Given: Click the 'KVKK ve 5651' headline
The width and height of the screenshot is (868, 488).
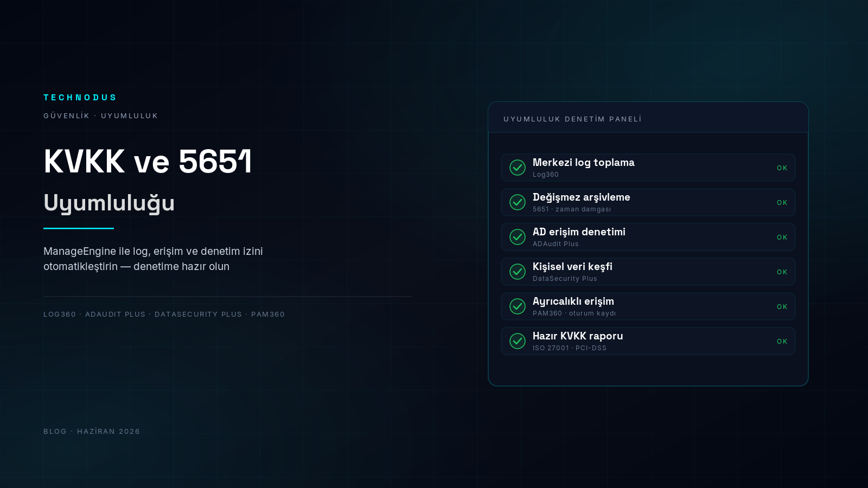Looking at the screenshot, I should [x=148, y=161].
